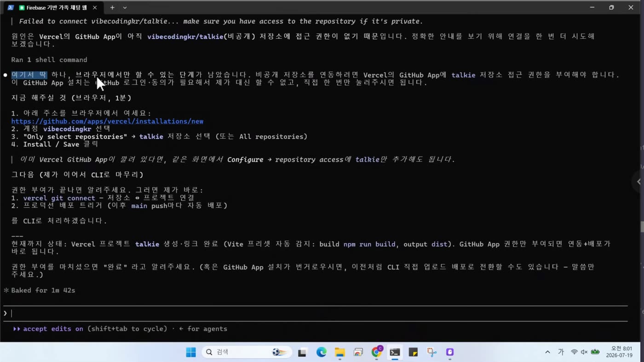Click the PowerShell icon in the title bar

(11, 8)
